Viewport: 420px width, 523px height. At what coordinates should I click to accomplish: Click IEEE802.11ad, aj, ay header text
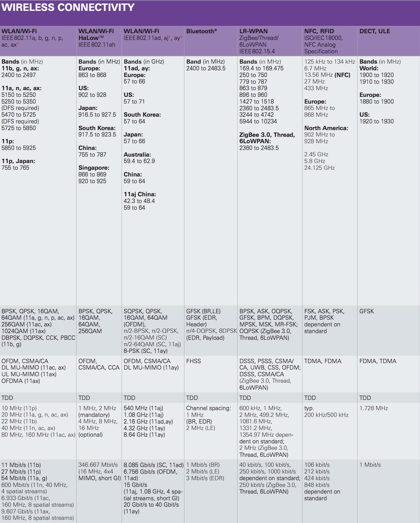point(153,38)
